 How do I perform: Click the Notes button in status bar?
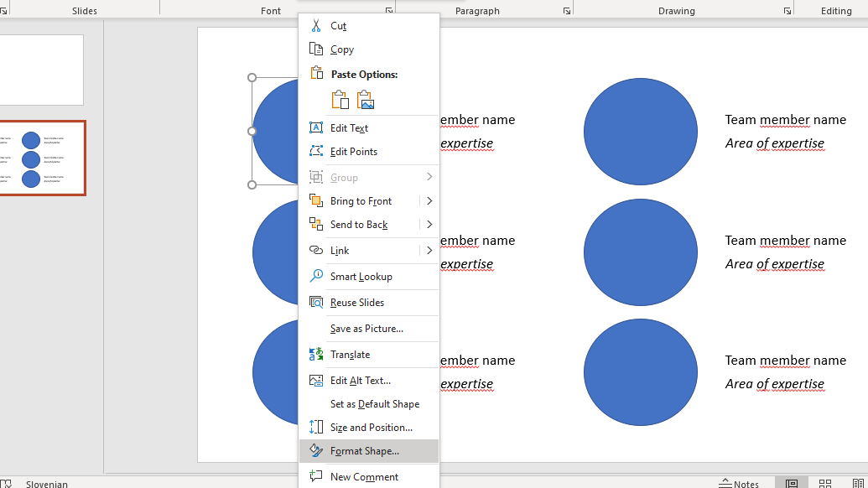pyautogui.click(x=739, y=484)
